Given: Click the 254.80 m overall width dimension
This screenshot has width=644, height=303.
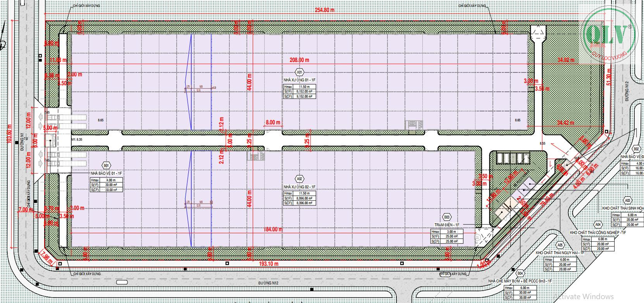Looking at the screenshot, I should point(324,10).
